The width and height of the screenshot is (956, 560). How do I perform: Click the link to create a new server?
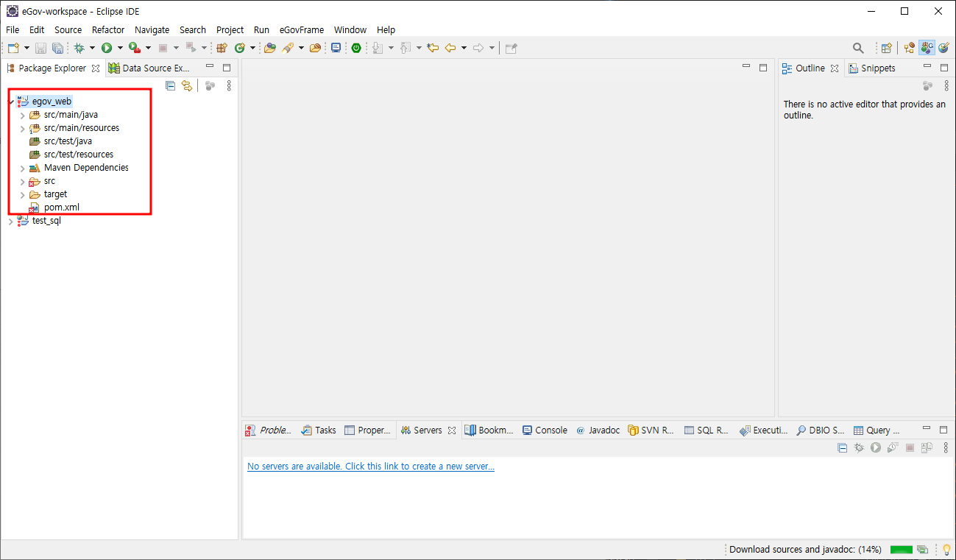pyautogui.click(x=371, y=467)
